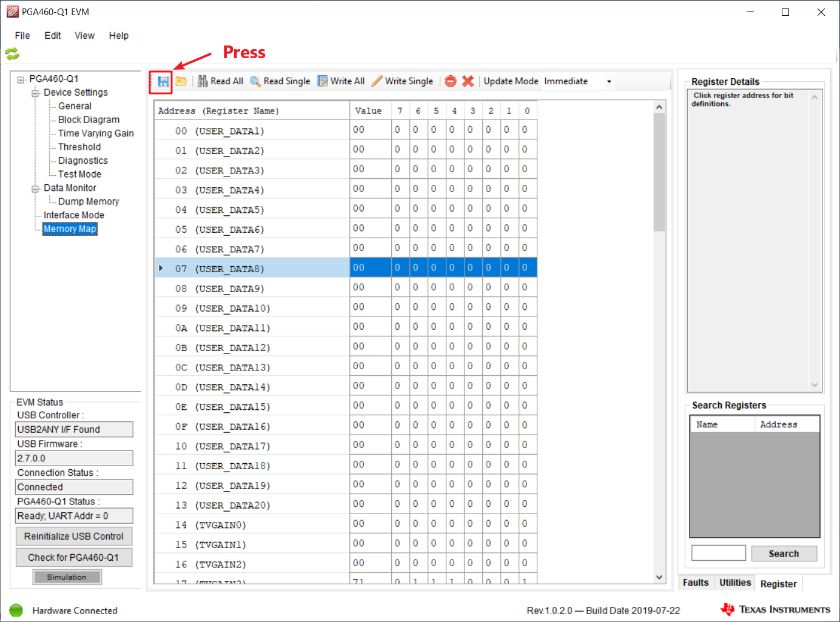
Task: Click the green refresh arrows icon
Action: (12, 54)
